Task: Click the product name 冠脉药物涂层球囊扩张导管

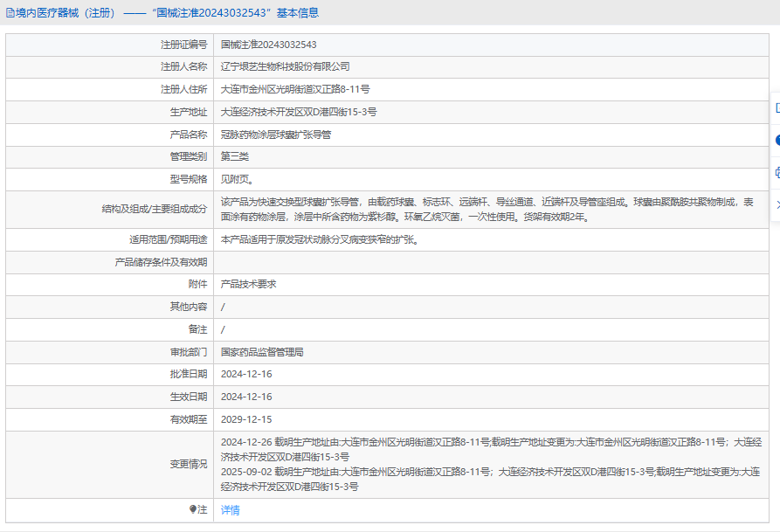Action: 275,135
